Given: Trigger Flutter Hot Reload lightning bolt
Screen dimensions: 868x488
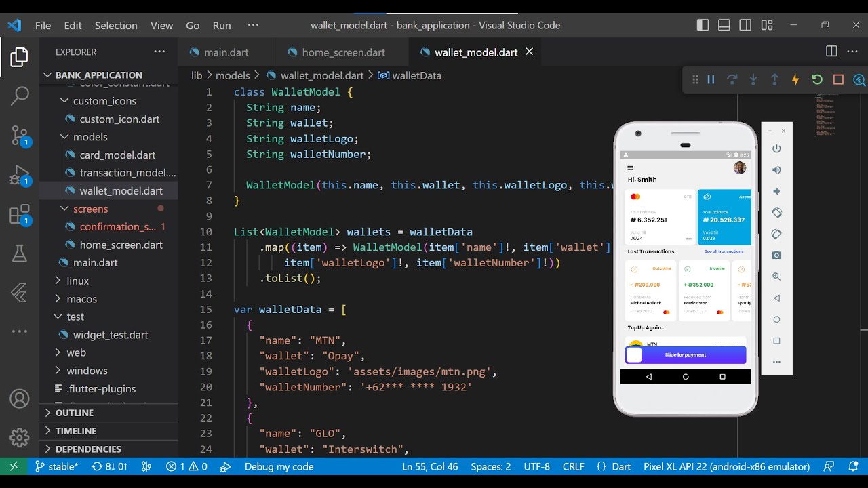Looking at the screenshot, I should [x=795, y=79].
